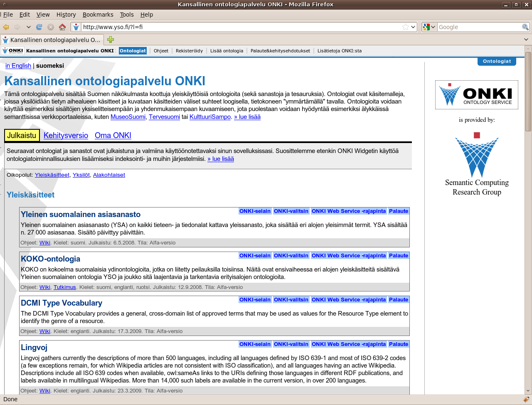Open a new tab with plus icon
The width and height of the screenshot is (532, 405).
(110, 40)
